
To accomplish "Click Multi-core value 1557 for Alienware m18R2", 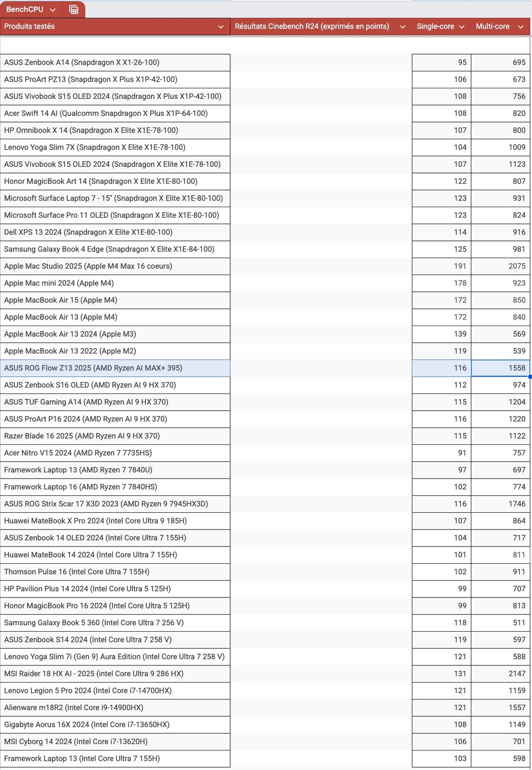I will pos(501,707).
